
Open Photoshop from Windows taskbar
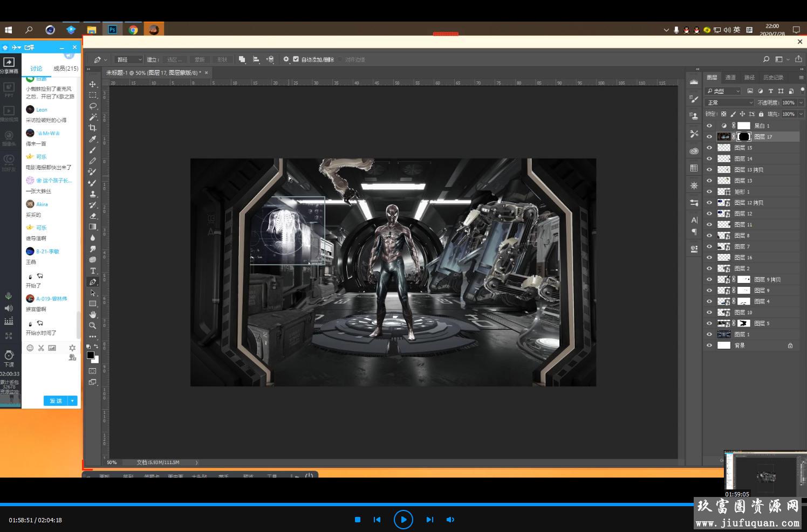(112, 30)
